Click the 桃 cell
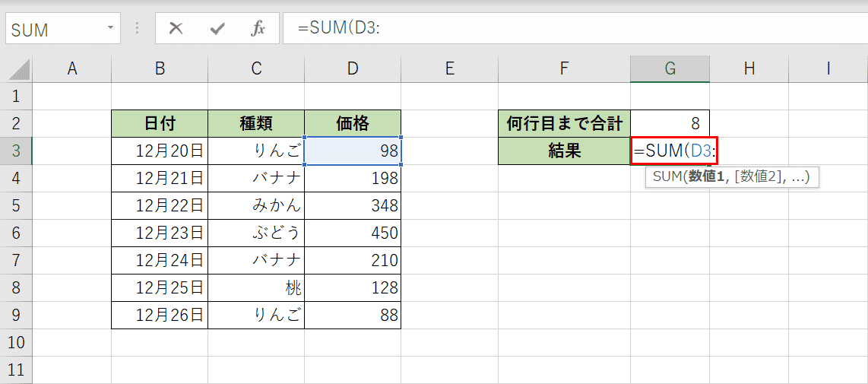 tap(255, 287)
